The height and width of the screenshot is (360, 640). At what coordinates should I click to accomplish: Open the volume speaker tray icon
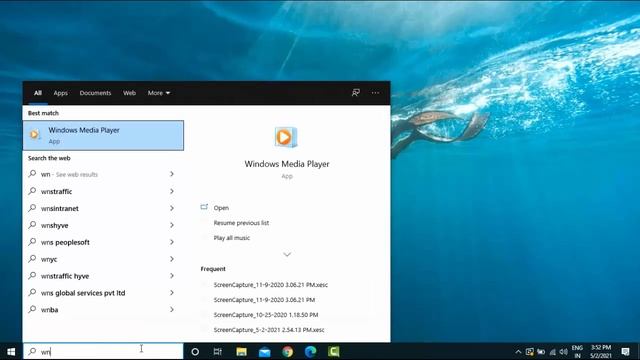(564, 352)
